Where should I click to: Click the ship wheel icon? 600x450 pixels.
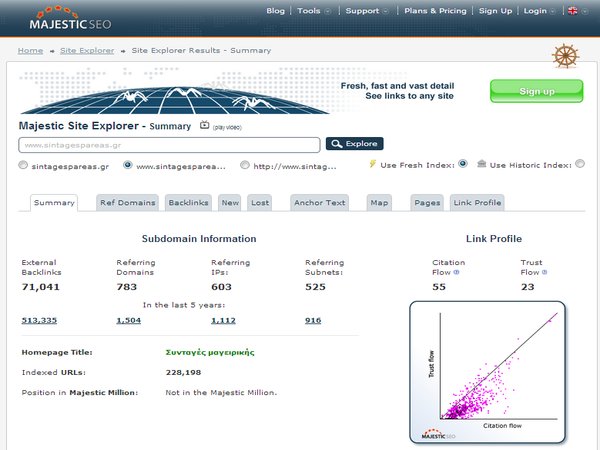coord(565,54)
